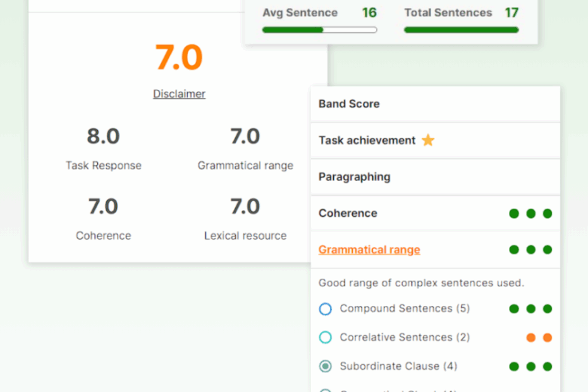Open the Grammatical range link
The width and height of the screenshot is (588, 392).
(x=369, y=250)
